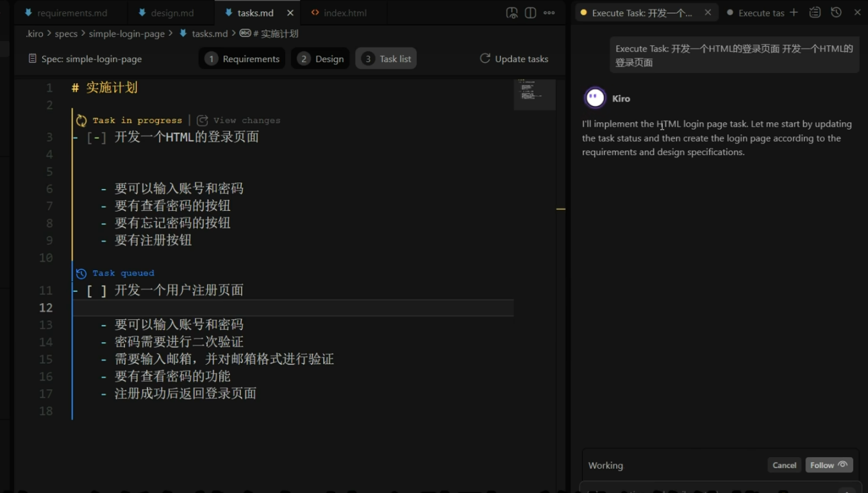Open chat history clock icon

coord(836,12)
